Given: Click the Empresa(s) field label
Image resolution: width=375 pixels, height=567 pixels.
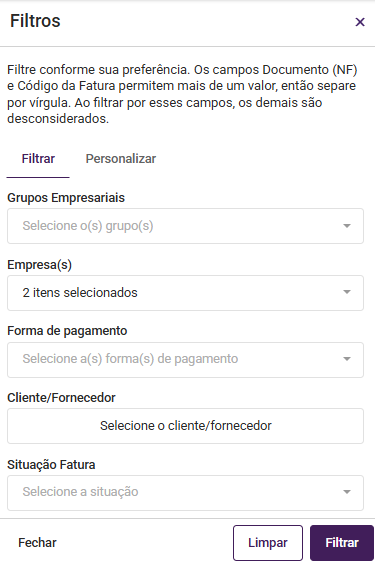Looking at the screenshot, I should [x=39, y=265].
